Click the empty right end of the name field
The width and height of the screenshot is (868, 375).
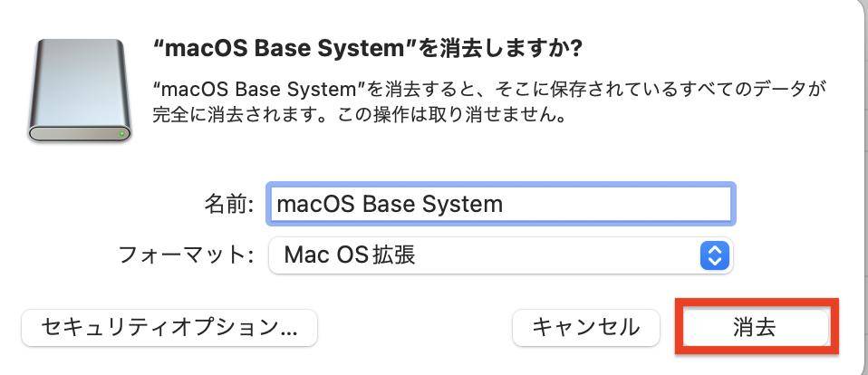click(670, 204)
